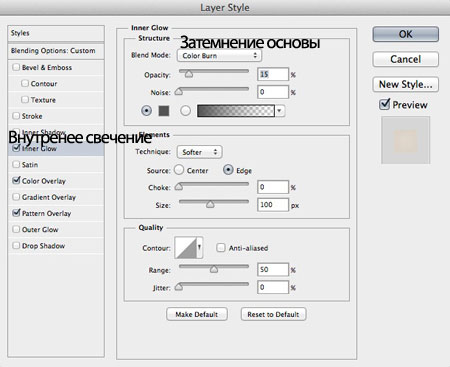450x367 pixels.
Task: Click the Range value field
Action: click(x=273, y=270)
